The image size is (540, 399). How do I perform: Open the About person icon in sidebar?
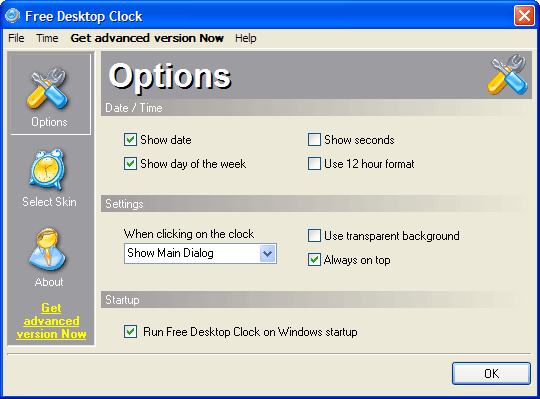[x=47, y=250]
